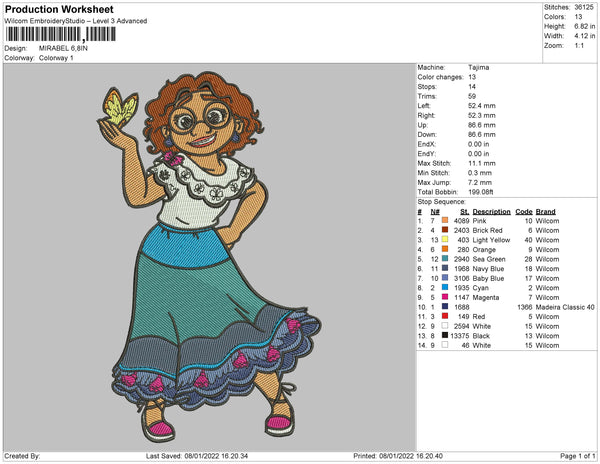Click the Right value '52.3 mm'
This screenshot has width=600, height=464.
point(482,116)
